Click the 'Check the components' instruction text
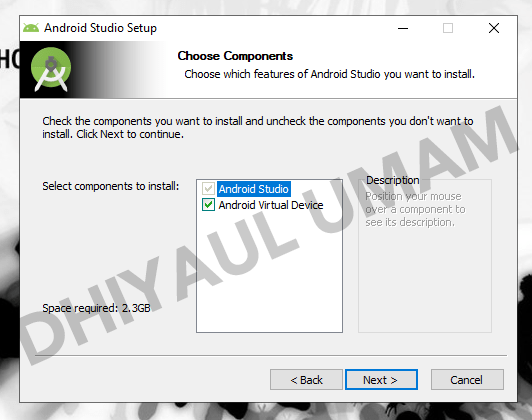Viewport: 532px width, 420px height. click(258, 128)
